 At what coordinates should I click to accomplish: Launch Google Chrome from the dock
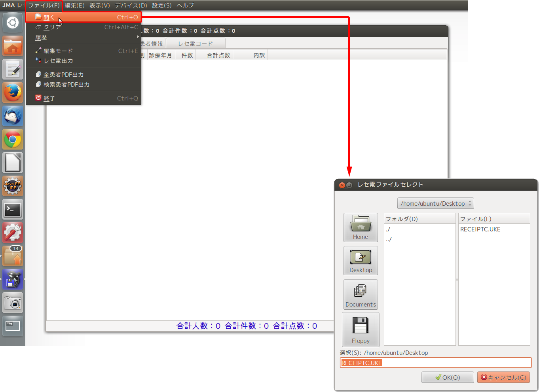coord(13,139)
